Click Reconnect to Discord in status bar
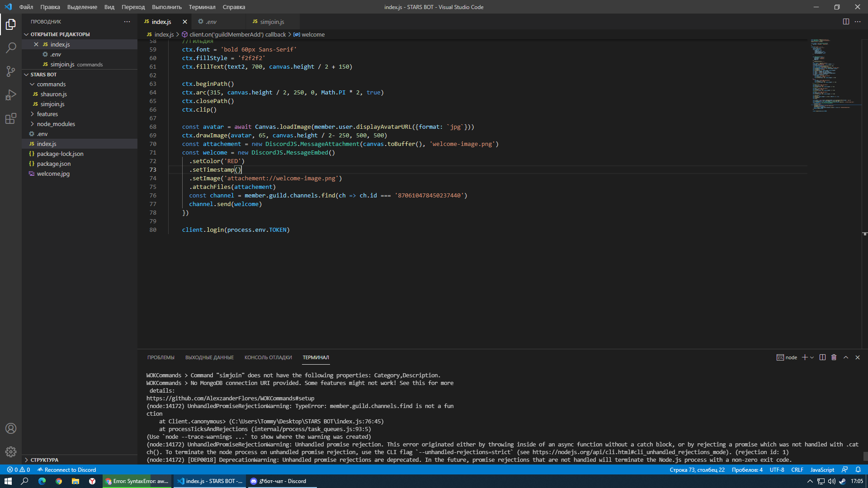868x488 pixels. [67, 470]
